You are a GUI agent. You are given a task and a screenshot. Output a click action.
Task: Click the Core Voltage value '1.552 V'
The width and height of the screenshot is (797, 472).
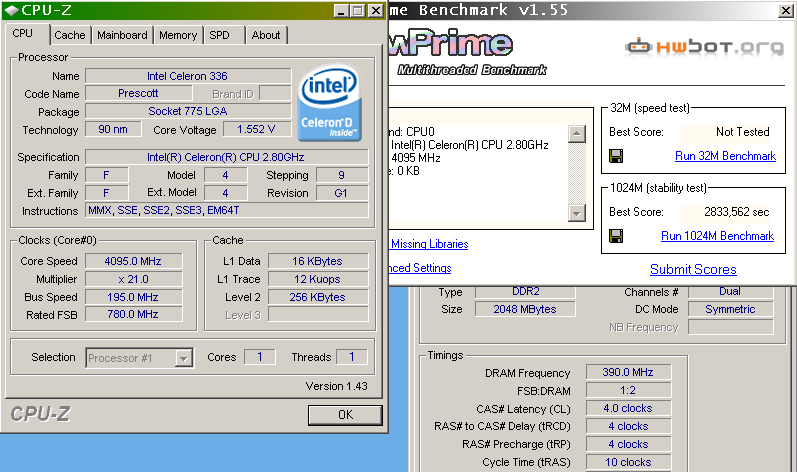(x=257, y=130)
